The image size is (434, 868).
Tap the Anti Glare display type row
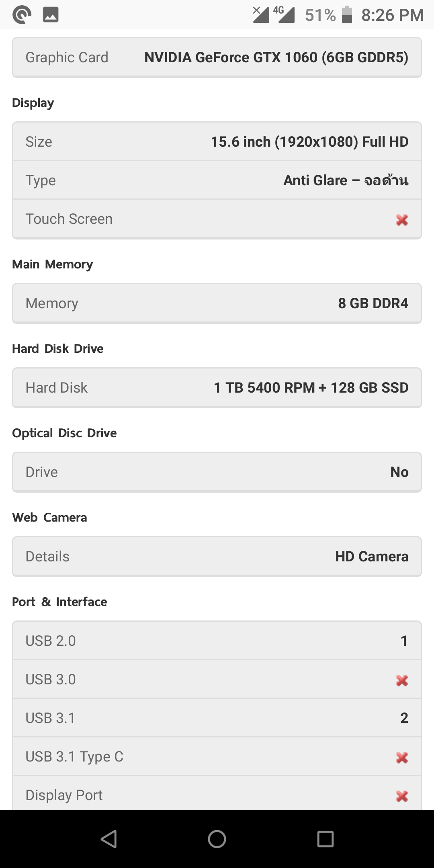coord(217,180)
